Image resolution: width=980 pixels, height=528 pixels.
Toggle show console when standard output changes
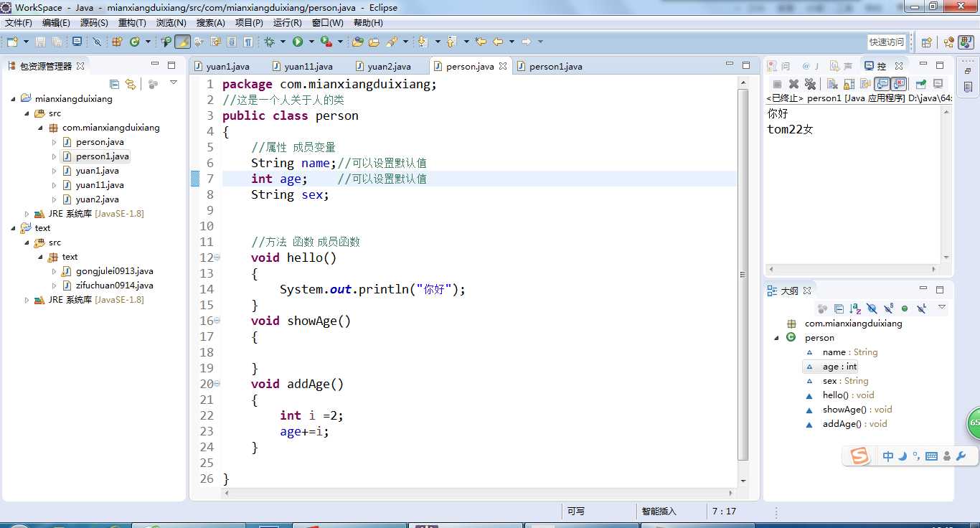tap(882, 84)
